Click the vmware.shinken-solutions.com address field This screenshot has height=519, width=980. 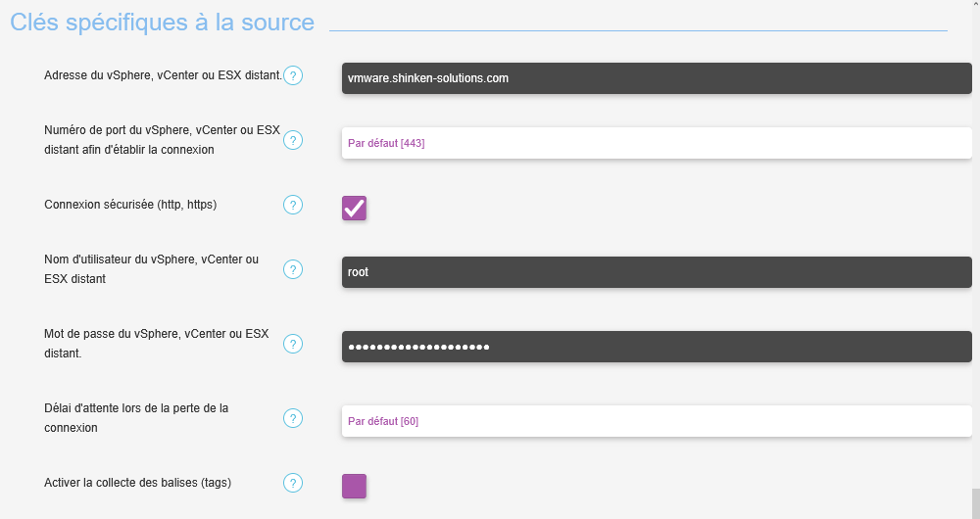[x=657, y=78]
